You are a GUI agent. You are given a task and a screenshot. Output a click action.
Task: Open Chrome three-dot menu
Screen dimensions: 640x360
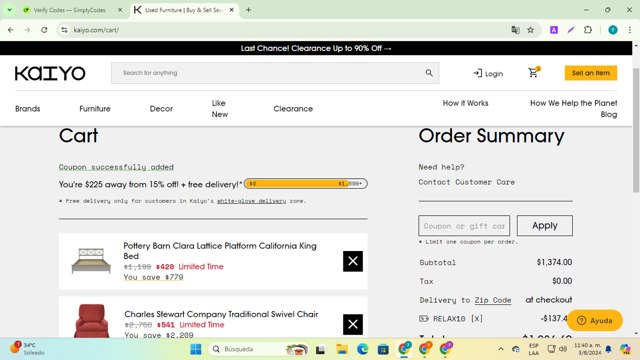[630, 30]
